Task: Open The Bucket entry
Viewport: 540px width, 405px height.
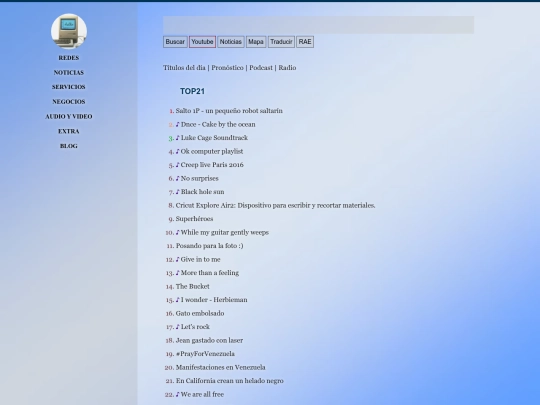Action: [x=193, y=287]
